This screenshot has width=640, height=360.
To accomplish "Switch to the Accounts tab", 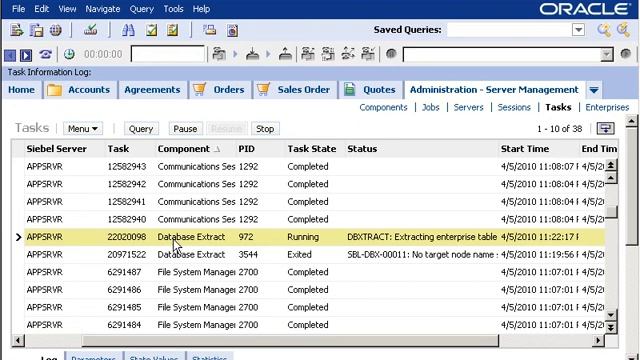I will click(79, 90).
